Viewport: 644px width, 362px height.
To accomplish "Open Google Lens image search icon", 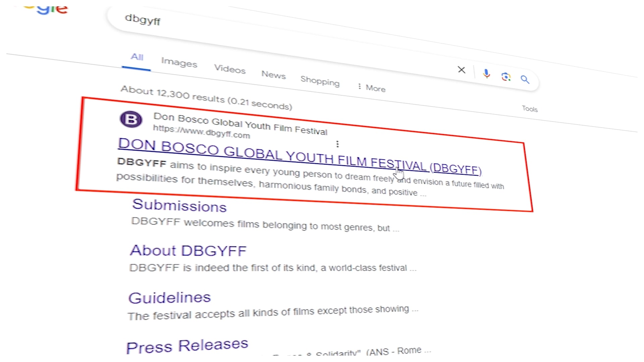I will [506, 77].
